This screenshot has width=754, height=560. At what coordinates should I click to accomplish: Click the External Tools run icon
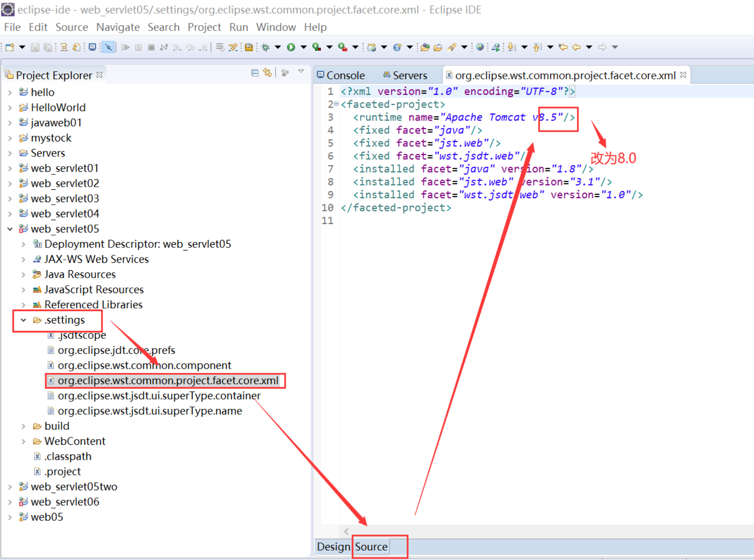tap(342, 47)
